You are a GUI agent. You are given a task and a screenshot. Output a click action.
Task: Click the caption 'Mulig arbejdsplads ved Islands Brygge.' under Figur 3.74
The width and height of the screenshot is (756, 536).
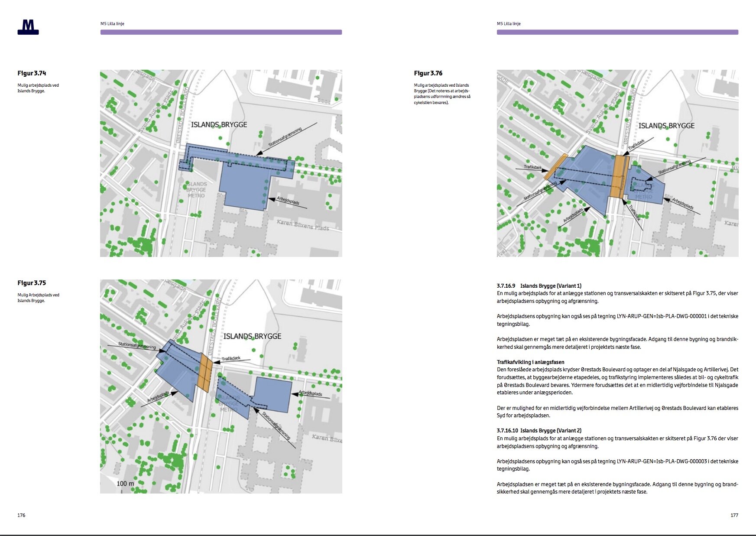pyautogui.click(x=38, y=88)
